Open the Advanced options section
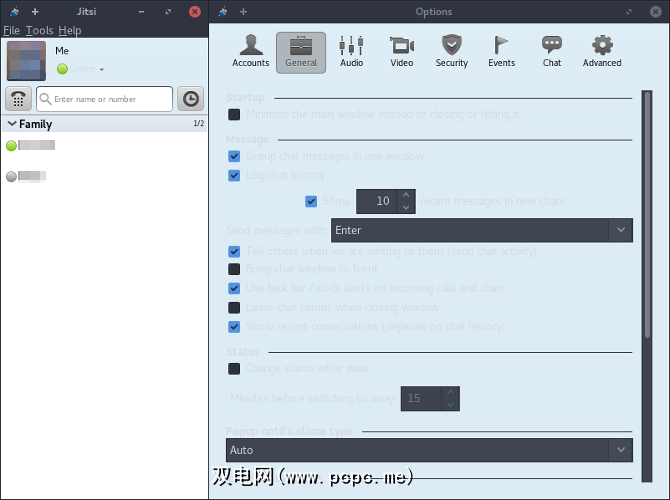Viewport: 670px width, 500px height. [602, 51]
